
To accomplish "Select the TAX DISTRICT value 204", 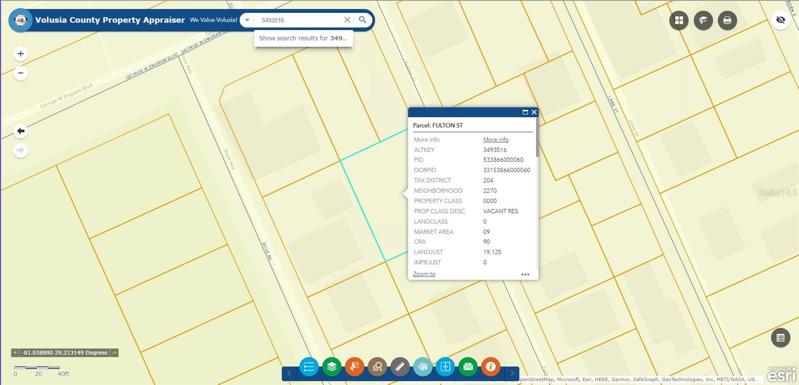I will tap(488, 180).
